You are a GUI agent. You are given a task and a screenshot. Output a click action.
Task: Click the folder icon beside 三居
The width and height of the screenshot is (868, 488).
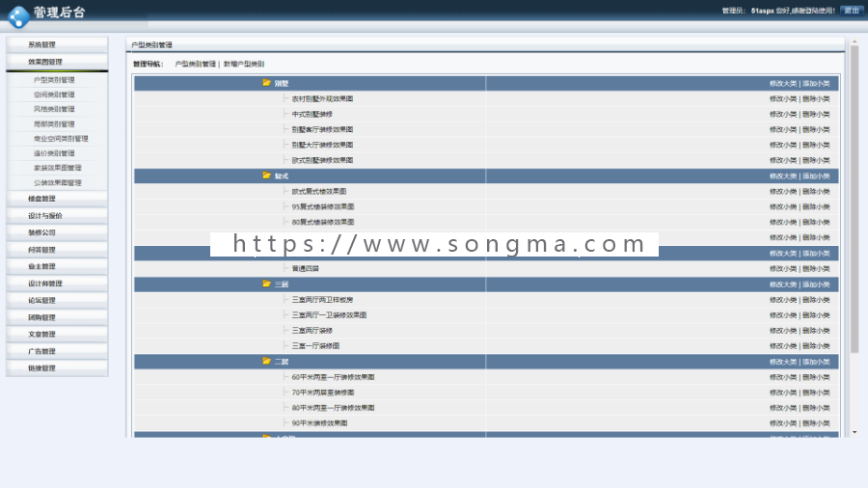(x=267, y=284)
